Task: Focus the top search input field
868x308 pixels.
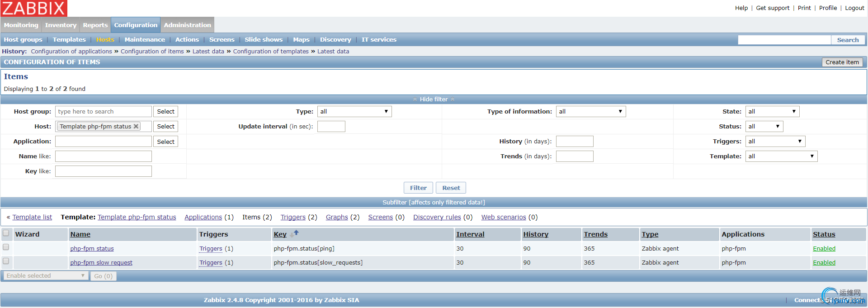Action: 784,40
